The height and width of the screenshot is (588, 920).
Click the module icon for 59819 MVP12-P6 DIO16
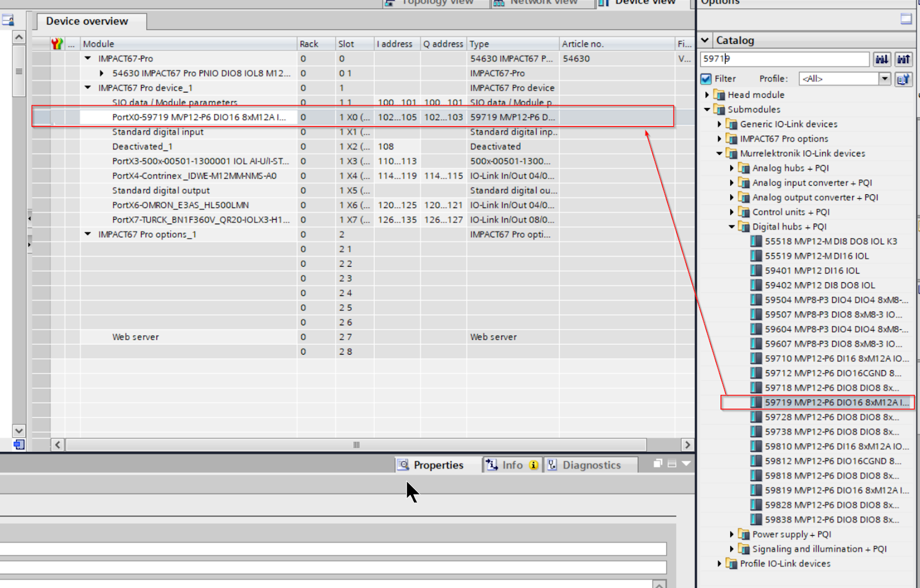click(756, 490)
